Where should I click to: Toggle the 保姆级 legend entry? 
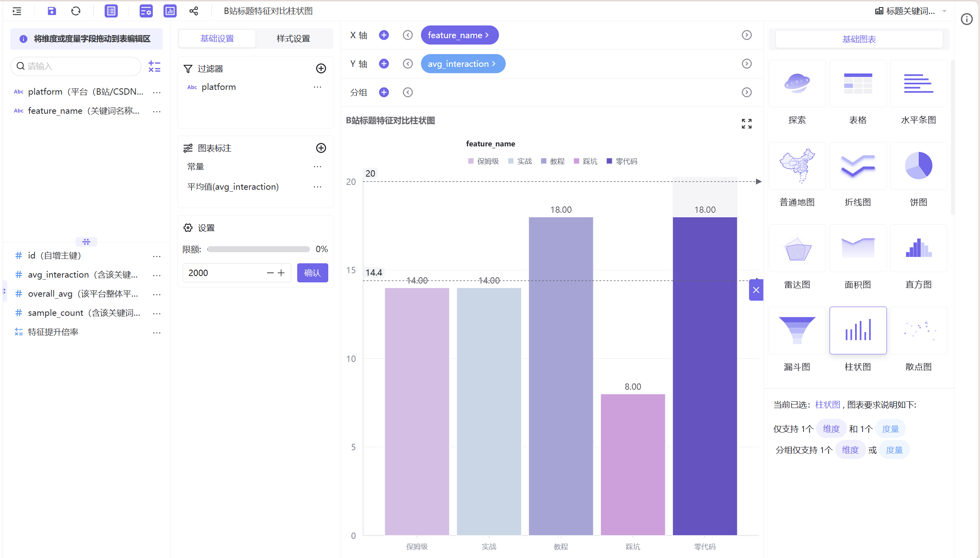tap(483, 161)
